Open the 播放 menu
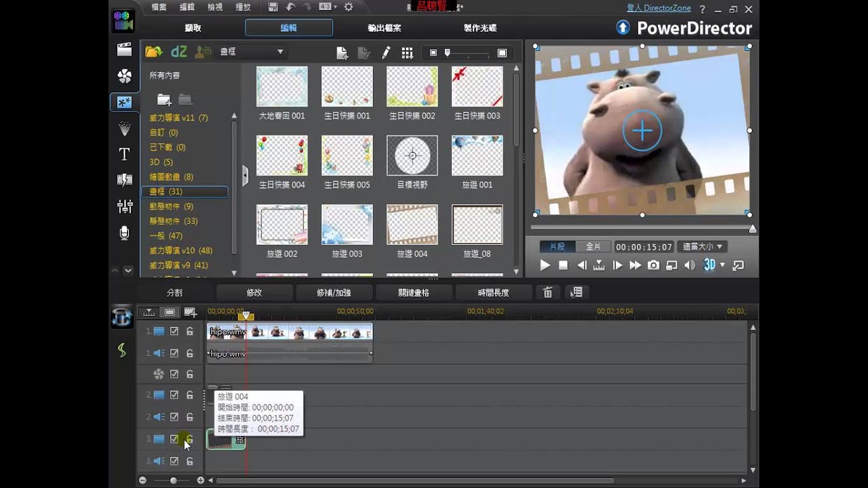The height and width of the screenshot is (488, 868). tap(243, 7)
